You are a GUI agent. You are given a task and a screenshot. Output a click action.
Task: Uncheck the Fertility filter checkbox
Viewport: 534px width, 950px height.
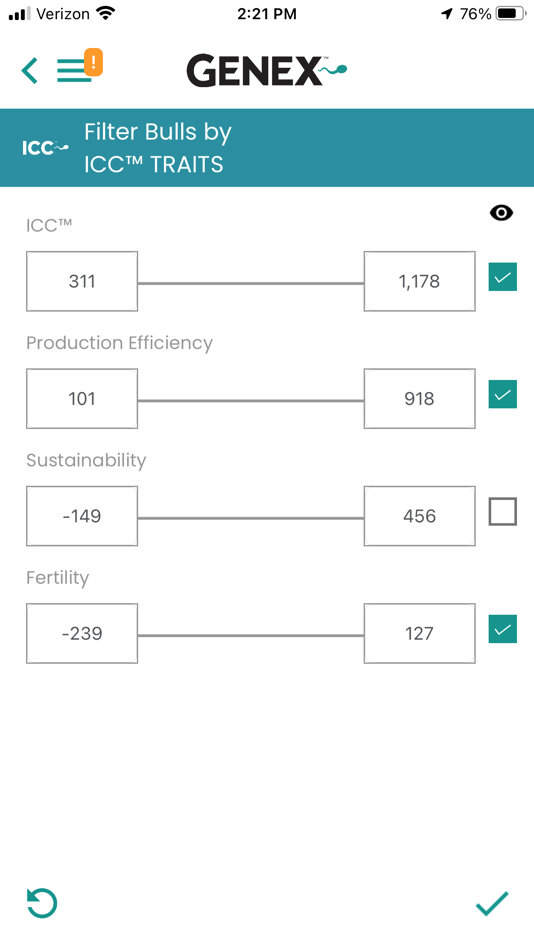tap(502, 629)
